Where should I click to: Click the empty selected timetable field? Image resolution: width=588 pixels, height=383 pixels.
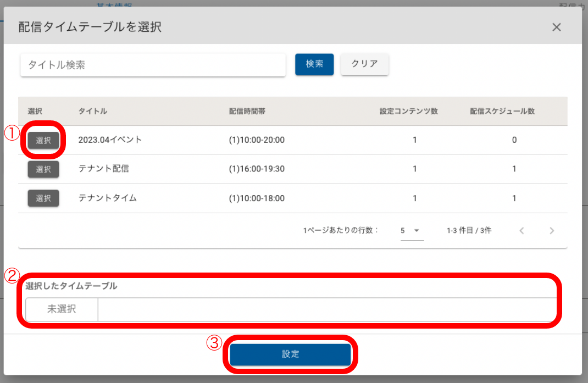point(326,309)
